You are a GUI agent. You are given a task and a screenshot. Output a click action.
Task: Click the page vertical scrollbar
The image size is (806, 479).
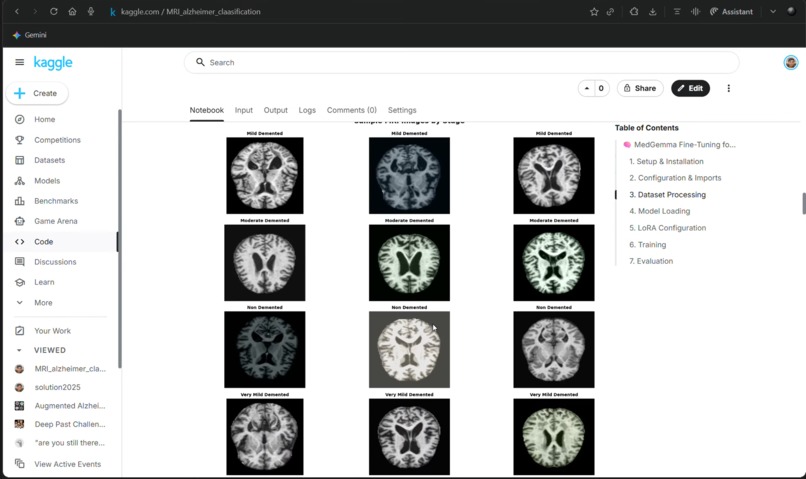pyautogui.click(x=803, y=204)
